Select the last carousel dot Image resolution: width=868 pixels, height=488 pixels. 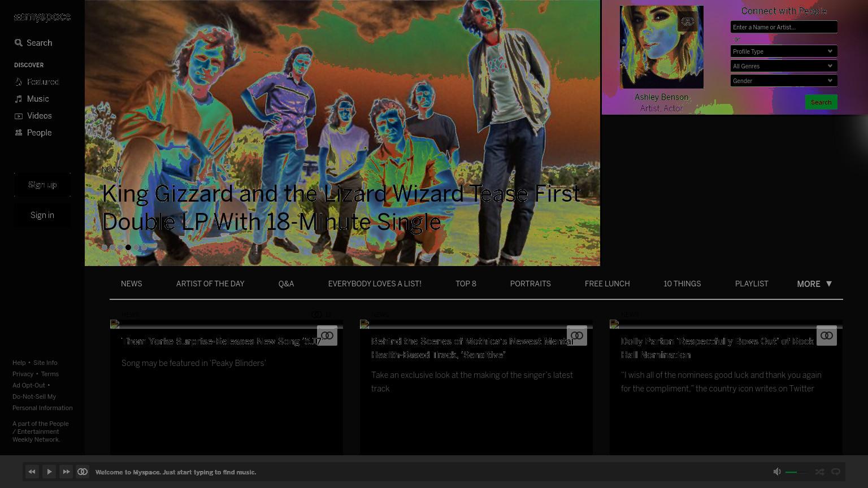pos(144,247)
